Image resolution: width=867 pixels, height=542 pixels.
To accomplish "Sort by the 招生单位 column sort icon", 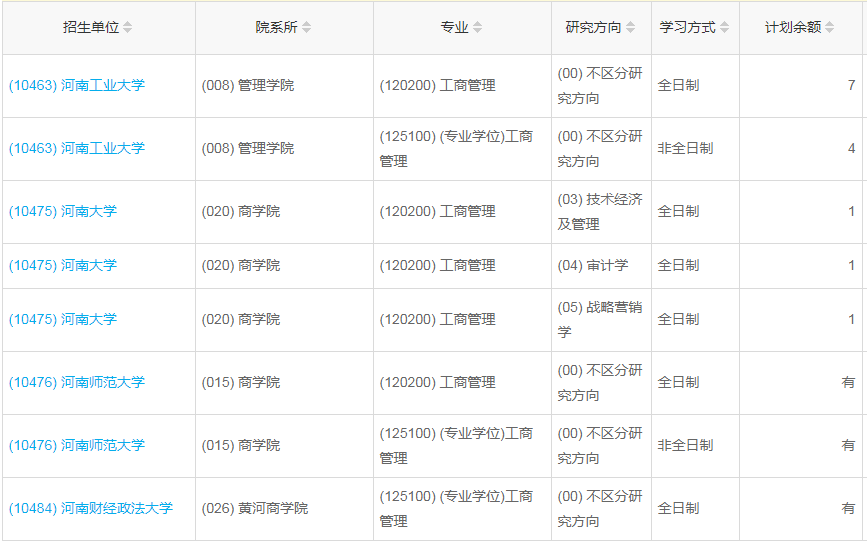I will 128,28.
